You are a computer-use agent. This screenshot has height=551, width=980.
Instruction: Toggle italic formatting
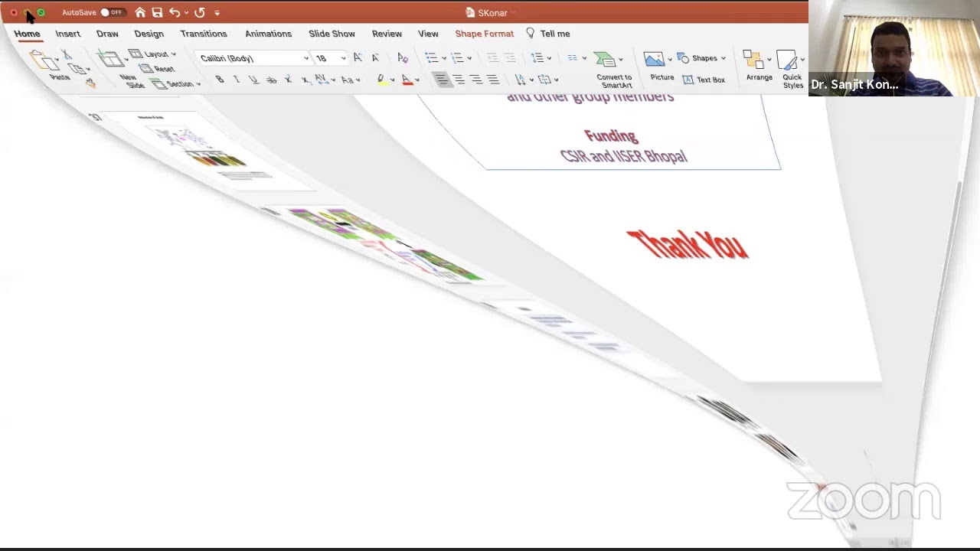coord(237,80)
